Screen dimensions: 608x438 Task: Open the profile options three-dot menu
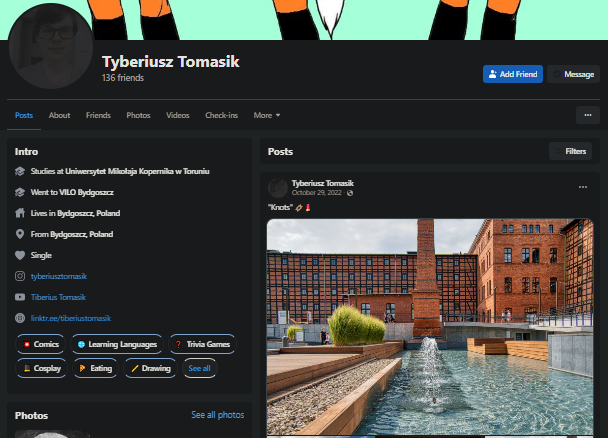(588, 115)
